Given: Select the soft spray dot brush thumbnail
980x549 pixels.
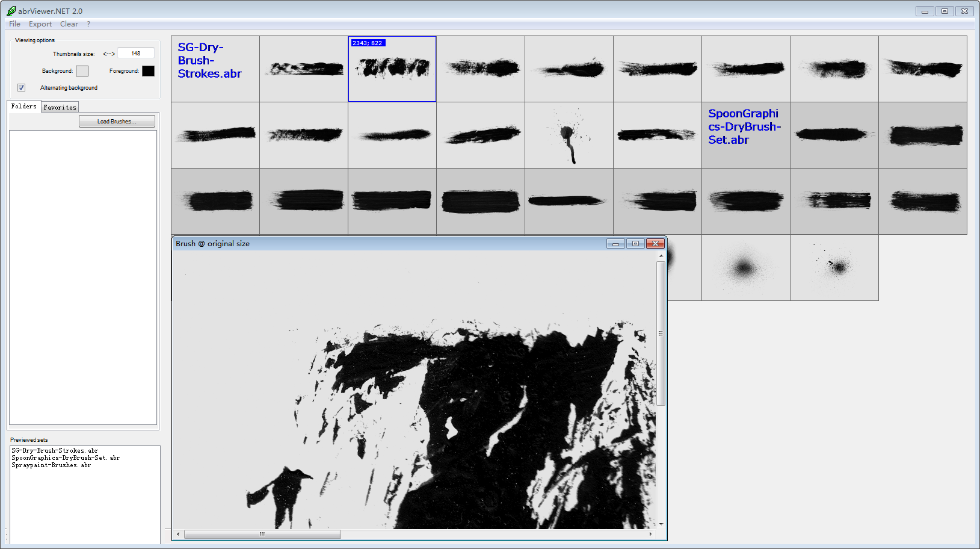Looking at the screenshot, I should pos(745,268).
